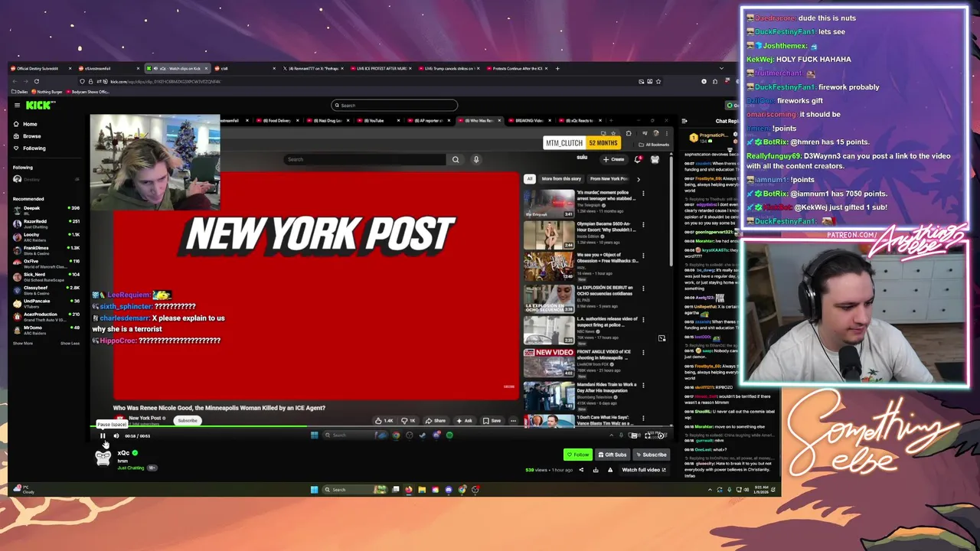The width and height of the screenshot is (980, 551).
Task: Pause the Kick clip player
Action: point(103,435)
